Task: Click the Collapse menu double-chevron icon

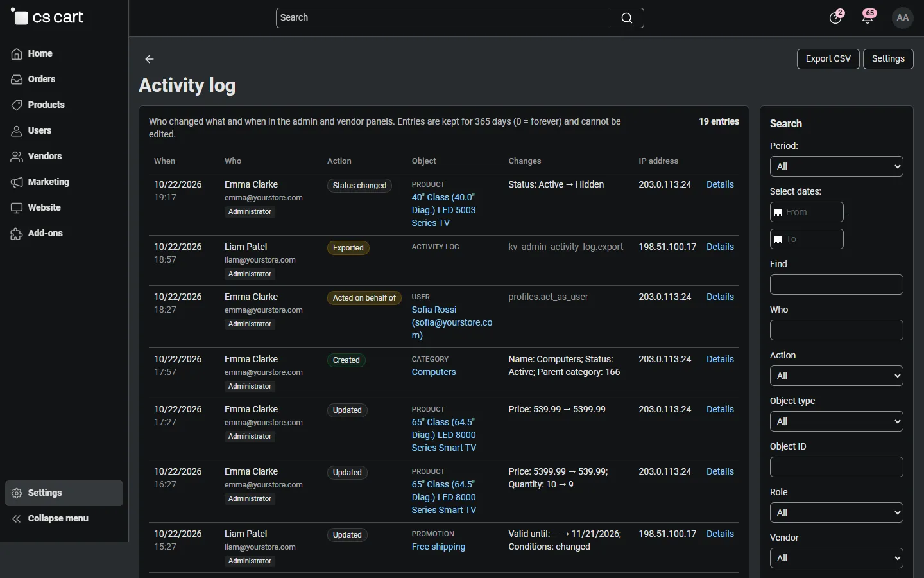Action: click(17, 519)
